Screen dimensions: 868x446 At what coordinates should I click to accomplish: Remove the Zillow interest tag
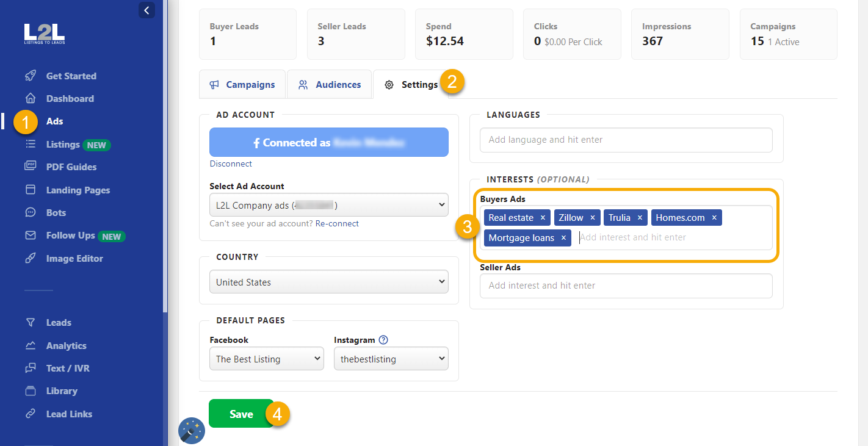point(592,218)
